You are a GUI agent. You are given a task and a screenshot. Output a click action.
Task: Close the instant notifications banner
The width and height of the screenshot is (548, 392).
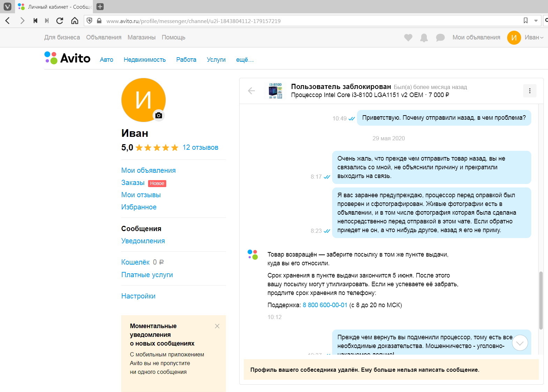tap(217, 326)
